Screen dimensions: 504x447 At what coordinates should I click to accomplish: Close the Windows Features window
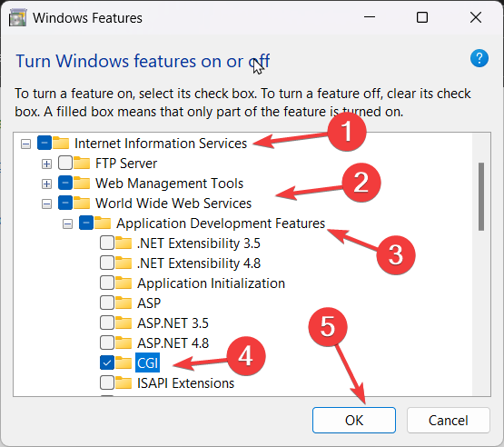[x=475, y=17]
